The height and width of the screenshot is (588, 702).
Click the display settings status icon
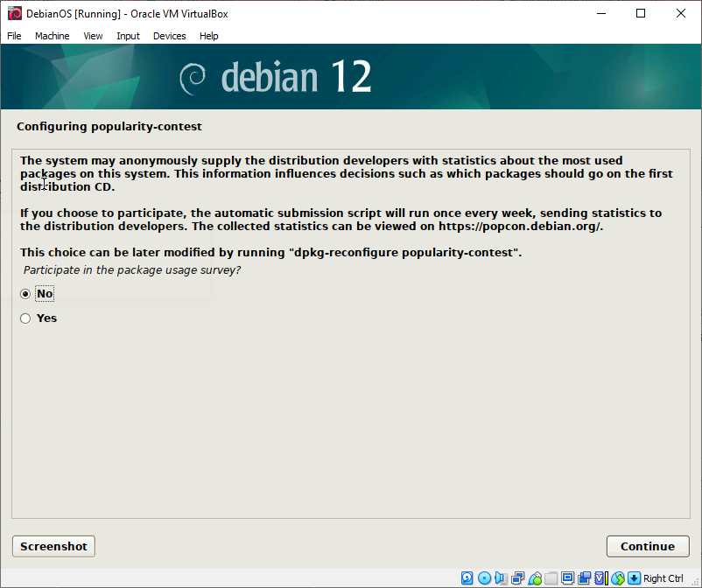pyautogui.click(x=568, y=578)
